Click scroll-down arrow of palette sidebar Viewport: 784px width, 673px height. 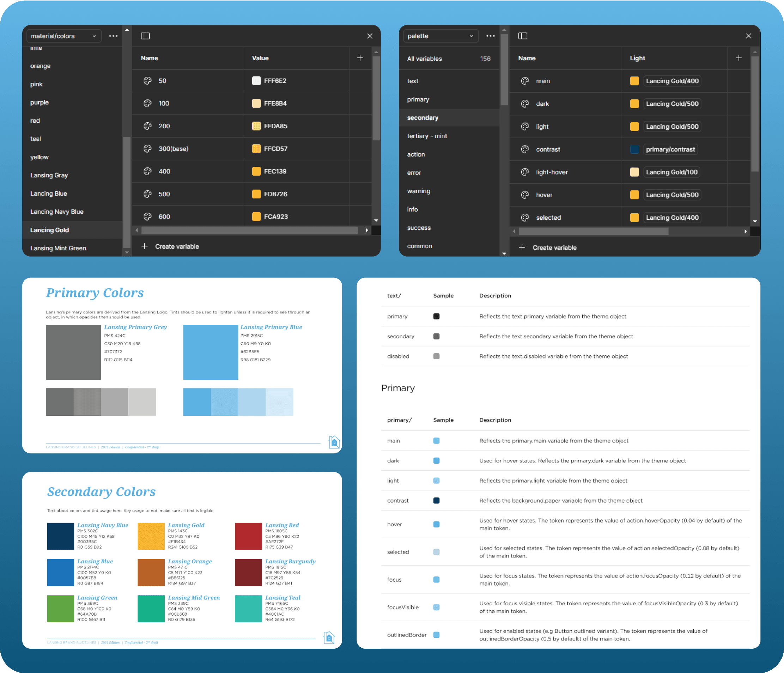pyautogui.click(x=504, y=253)
